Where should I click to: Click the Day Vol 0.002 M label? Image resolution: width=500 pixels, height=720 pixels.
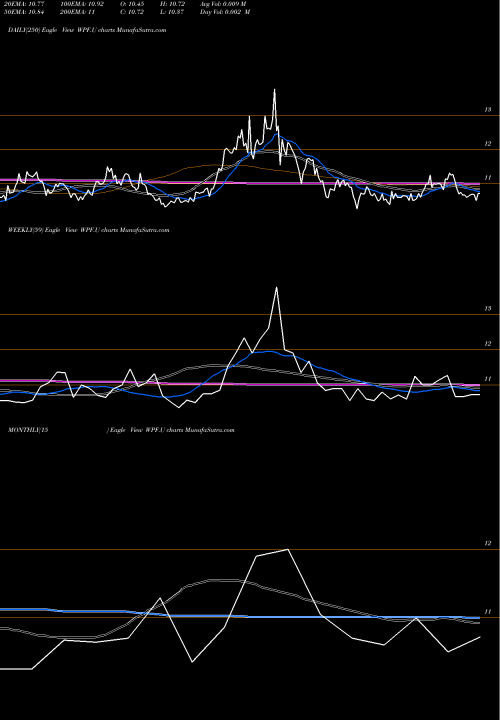coord(225,12)
